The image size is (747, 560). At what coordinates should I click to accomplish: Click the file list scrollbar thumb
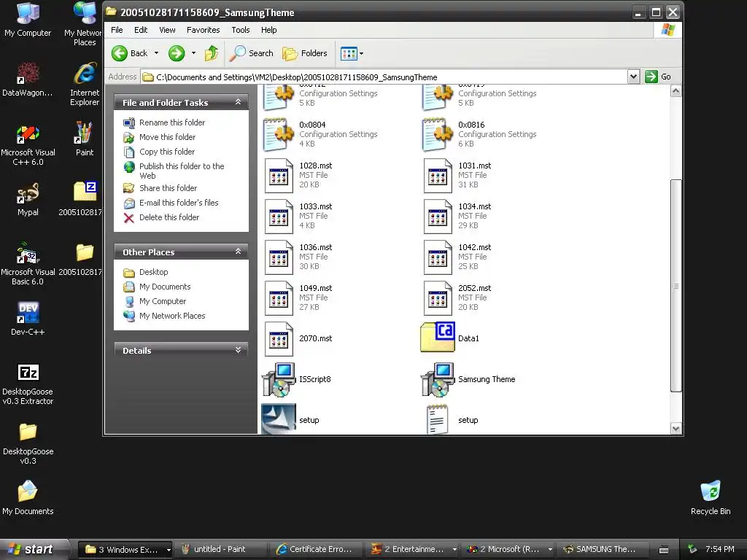tap(676, 286)
